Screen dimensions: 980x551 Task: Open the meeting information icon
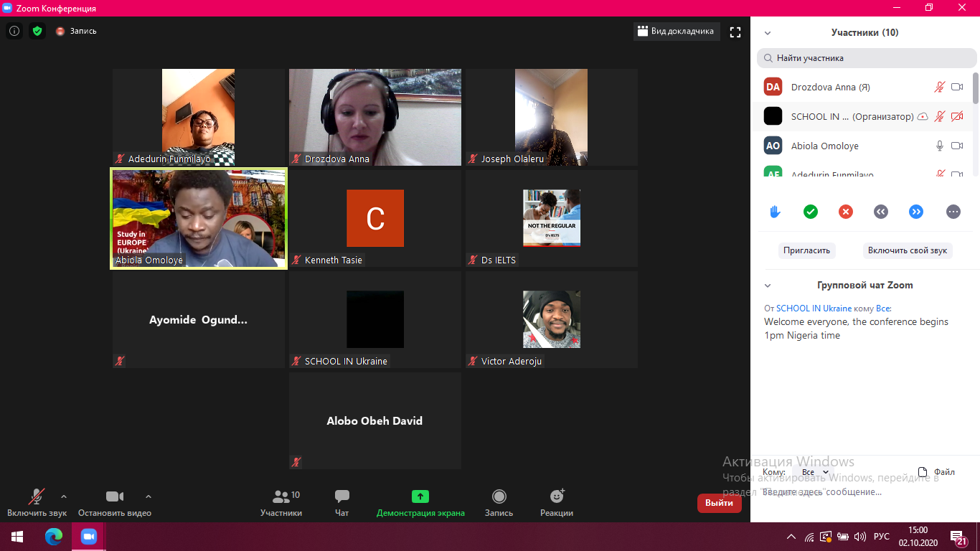pyautogui.click(x=14, y=31)
